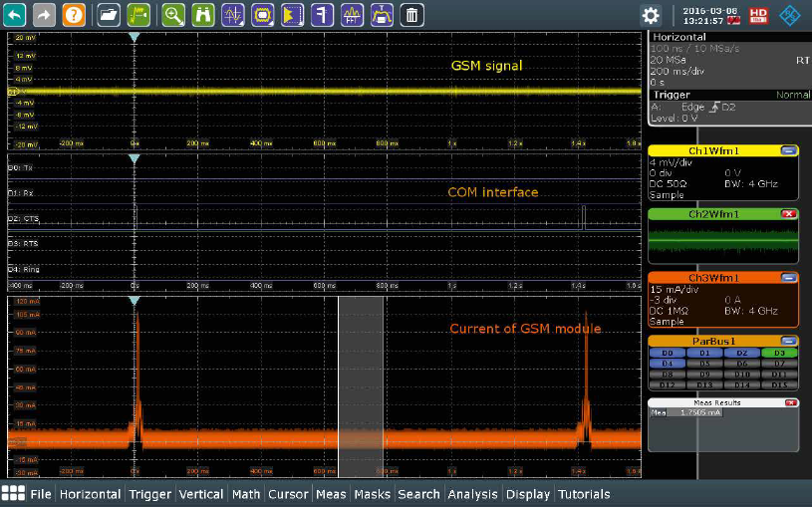Click the Horizontal settings header
Image resolution: width=812 pixels, height=507 pixels.
678,37
